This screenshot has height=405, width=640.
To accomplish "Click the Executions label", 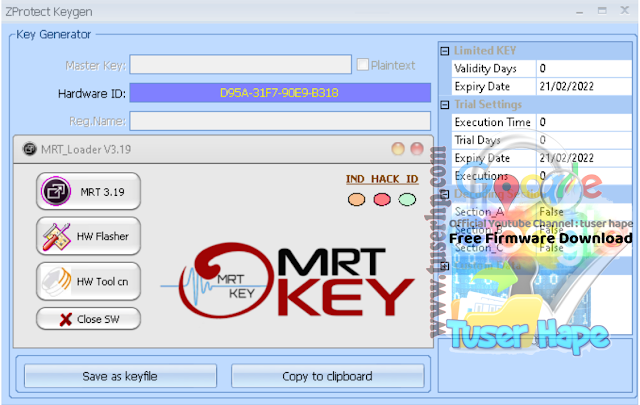I will (481, 176).
